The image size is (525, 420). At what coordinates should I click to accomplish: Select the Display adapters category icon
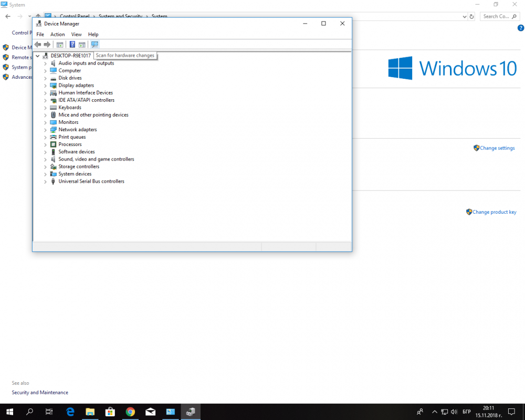pos(53,86)
